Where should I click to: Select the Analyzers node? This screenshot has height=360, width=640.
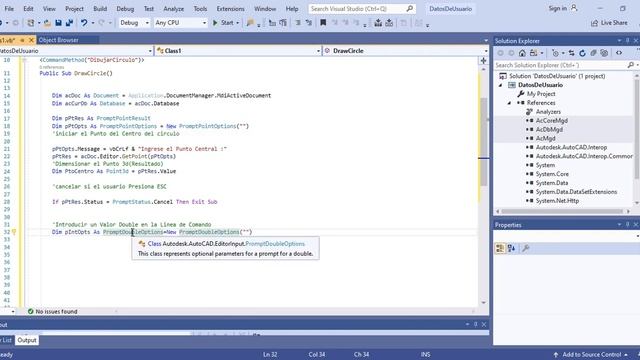548,112
